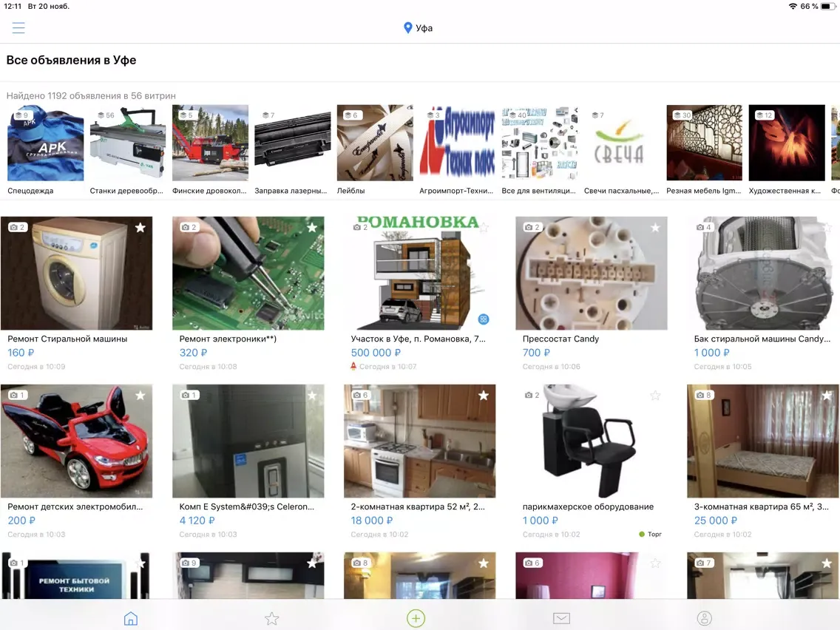Click the Все объявления в Уфе heading
Screen dimensions: 840x630
coord(71,60)
